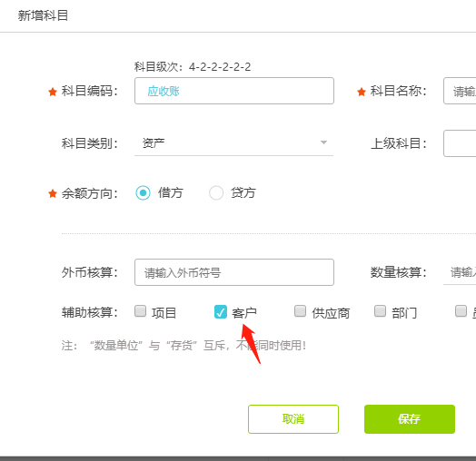The width and height of the screenshot is (476, 461).
Task: Click the green 保存 button
Action: 410,419
